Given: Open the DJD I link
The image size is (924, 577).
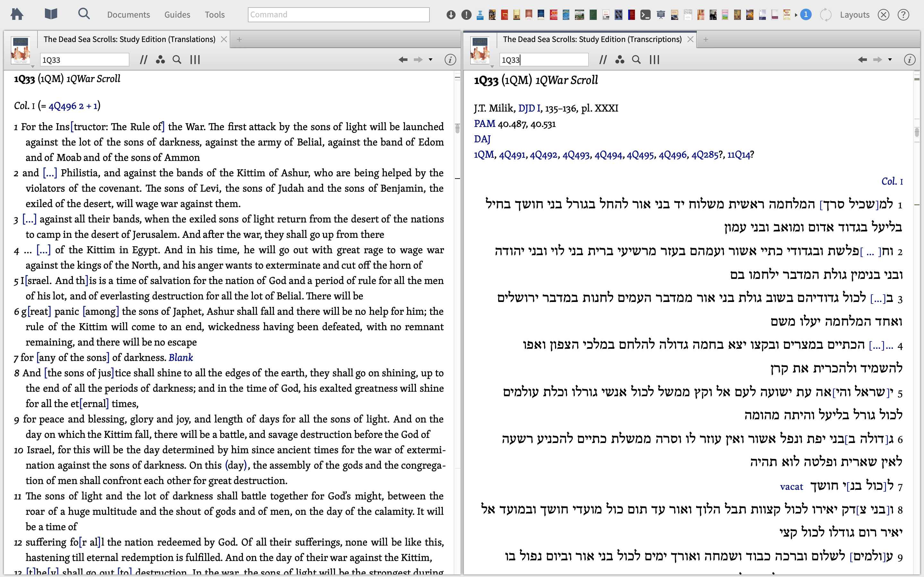Looking at the screenshot, I should [x=529, y=108].
